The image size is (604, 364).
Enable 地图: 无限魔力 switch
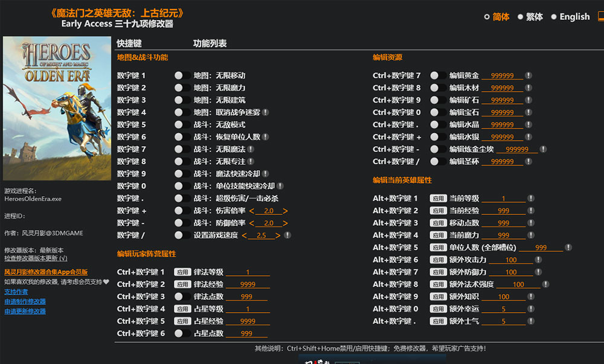(x=182, y=88)
